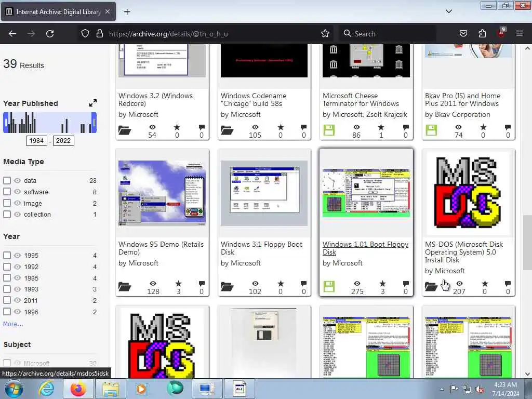Bookmark this page with the star icon
The image size is (532, 399).
pyautogui.click(x=325, y=34)
